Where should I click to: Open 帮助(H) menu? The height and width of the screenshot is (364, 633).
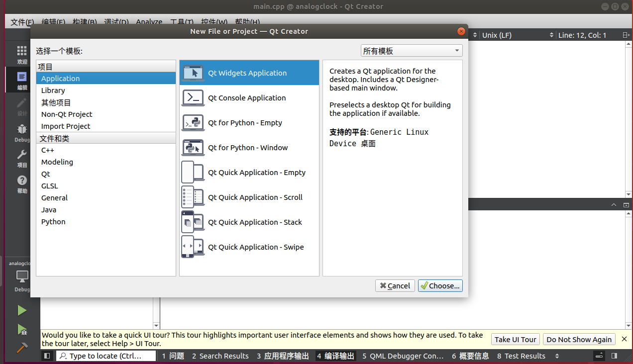pyautogui.click(x=247, y=22)
